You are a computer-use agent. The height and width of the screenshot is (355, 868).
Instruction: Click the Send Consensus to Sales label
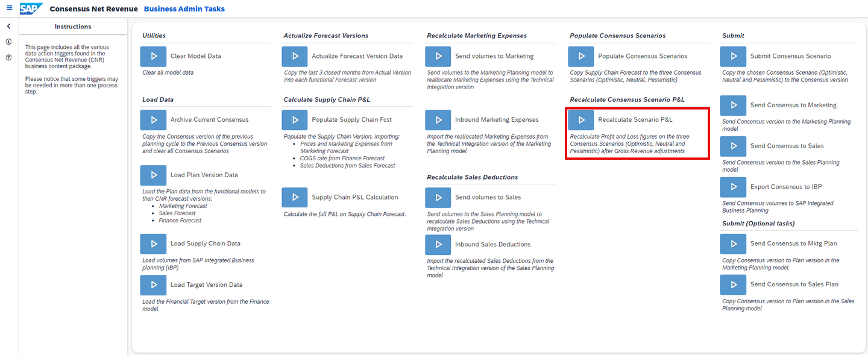(787, 146)
